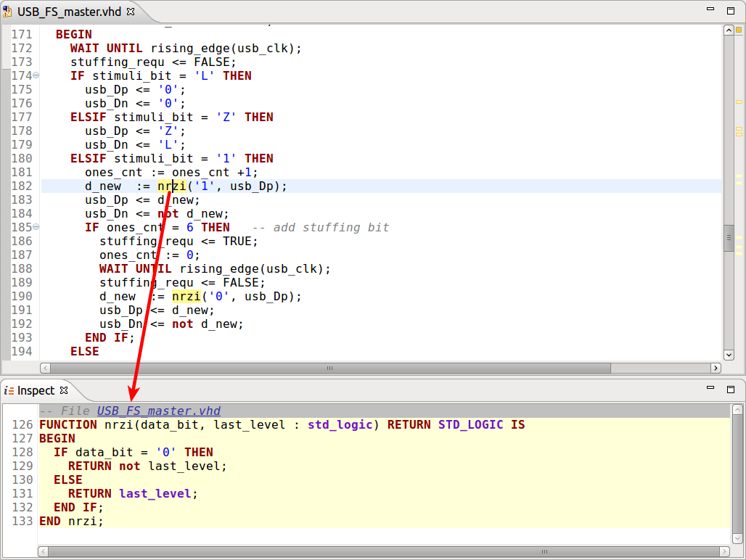
Task: Click the fold margin minus icon next to ones_cnt check
Action: [34, 227]
